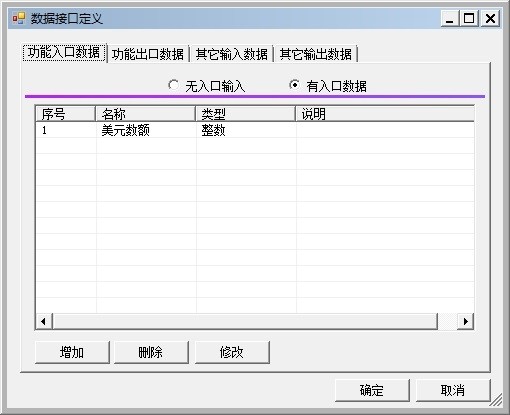This screenshot has height=415, width=510.
Task: Click the 说明 column header
Action: 385,114
